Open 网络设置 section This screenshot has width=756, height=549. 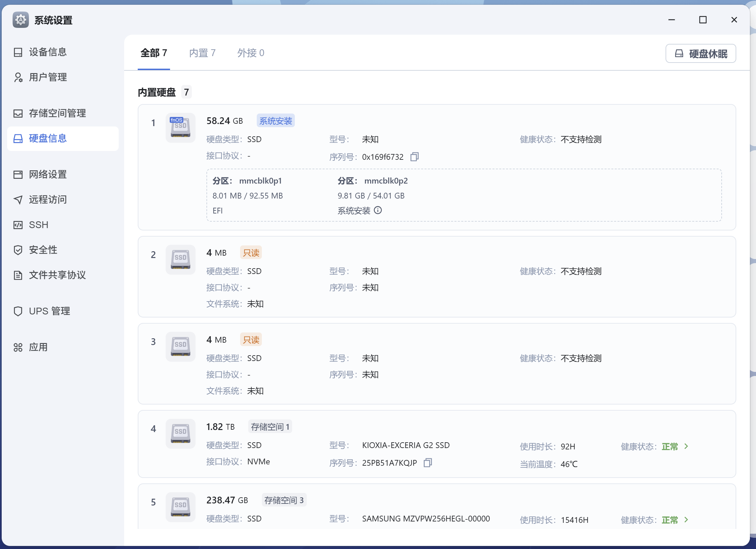(48, 174)
